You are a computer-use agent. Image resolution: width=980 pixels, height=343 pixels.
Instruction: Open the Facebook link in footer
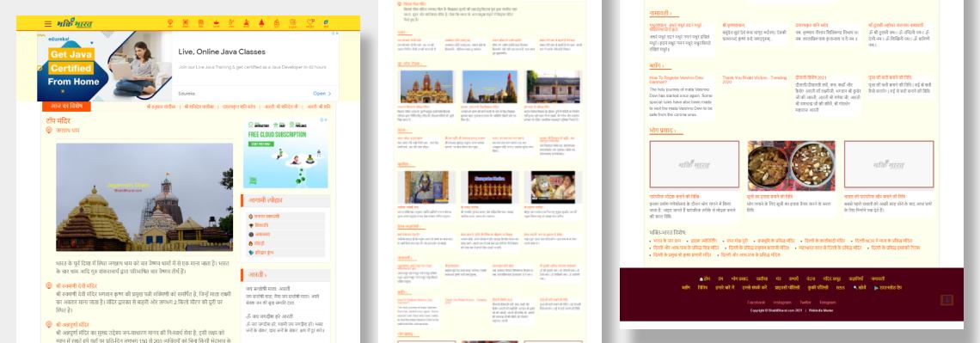[756, 303]
